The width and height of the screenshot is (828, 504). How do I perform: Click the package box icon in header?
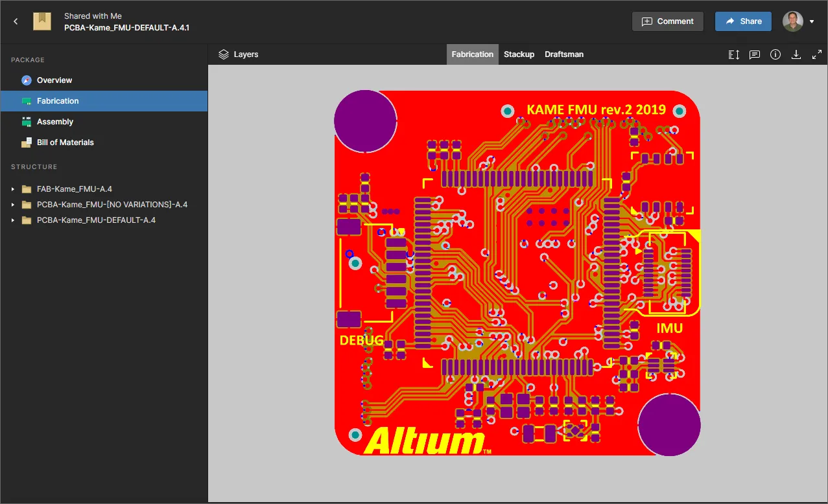pos(42,21)
